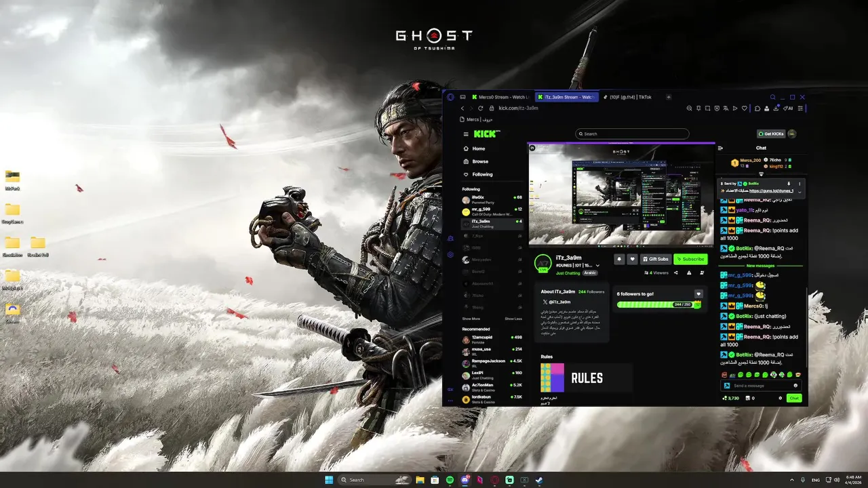868x488 pixels.
Task: Click the RULES banner image
Action: (x=587, y=378)
